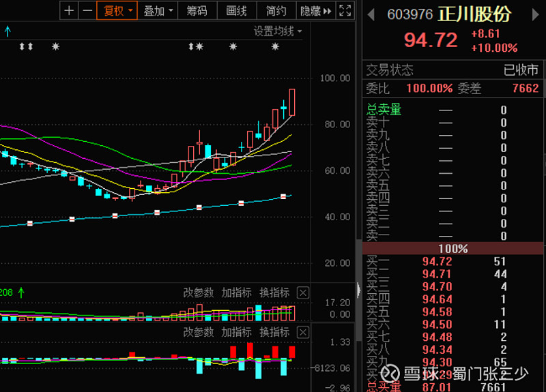This screenshot has height=392, width=546.
Task: Click 改参数 in the bottom indicator panel
Action: coord(199,332)
